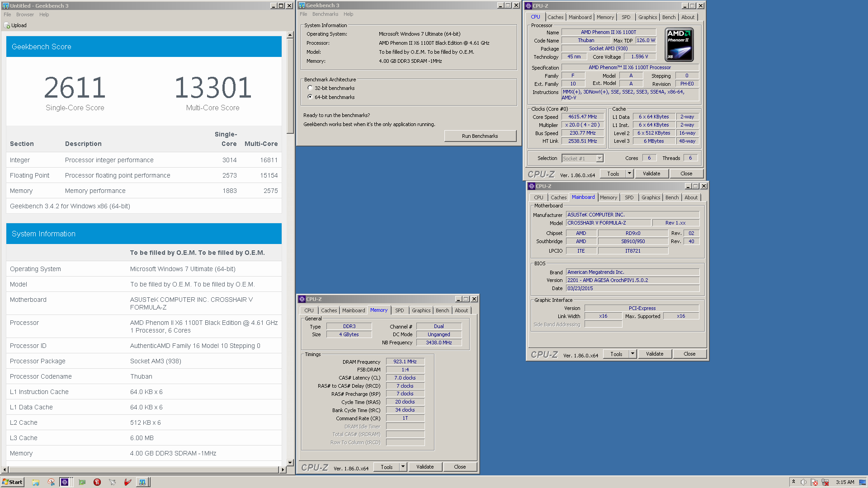Click the Geekbench horizontal scrollbar left arrow
868x488 pixels.
pyautogui.click(x=5, y=470)
